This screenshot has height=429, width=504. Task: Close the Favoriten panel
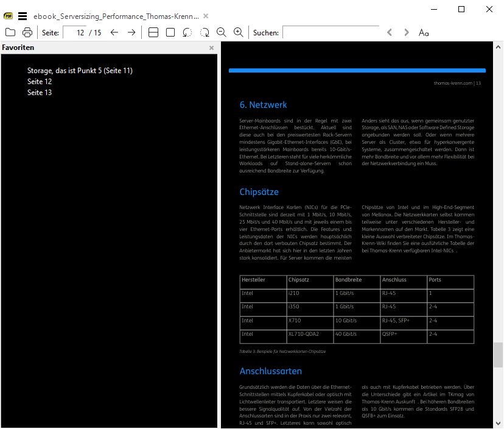tap(212, 48)
